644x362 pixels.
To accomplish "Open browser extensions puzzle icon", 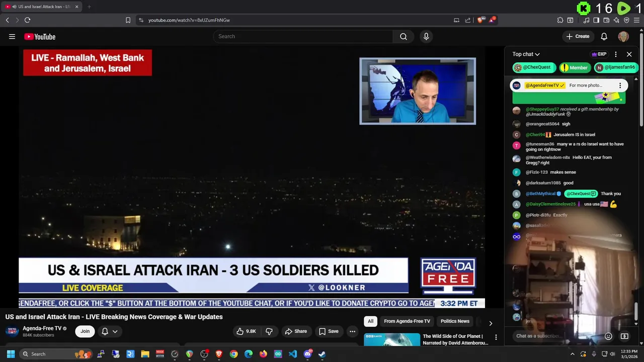I will (x=560, y=20).
